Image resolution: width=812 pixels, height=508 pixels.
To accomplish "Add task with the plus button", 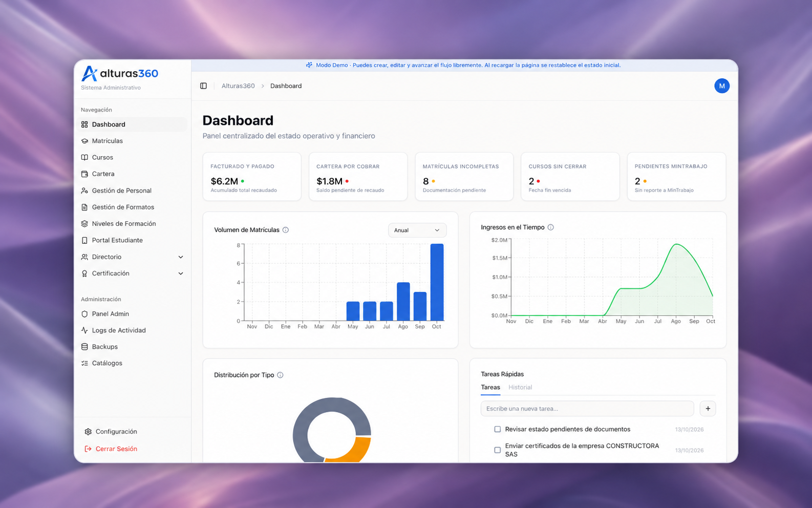I will tap(708, 409).
